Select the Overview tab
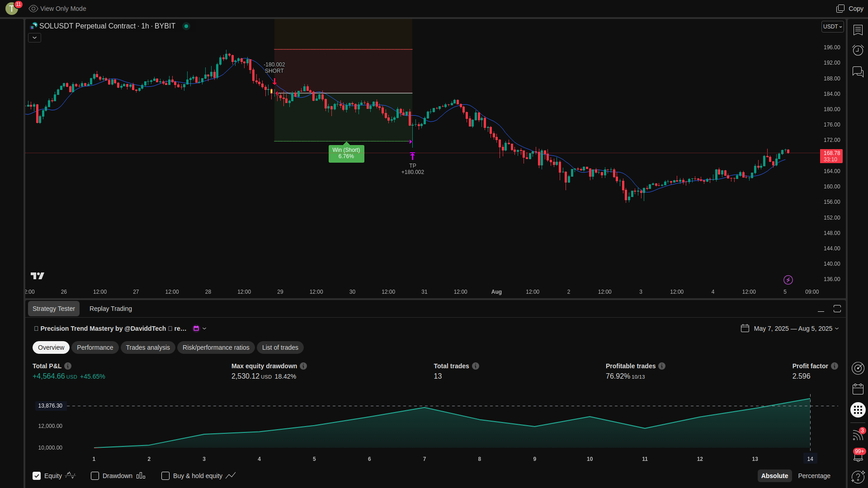Screen dimensions: 868x488 pos(51,347)
